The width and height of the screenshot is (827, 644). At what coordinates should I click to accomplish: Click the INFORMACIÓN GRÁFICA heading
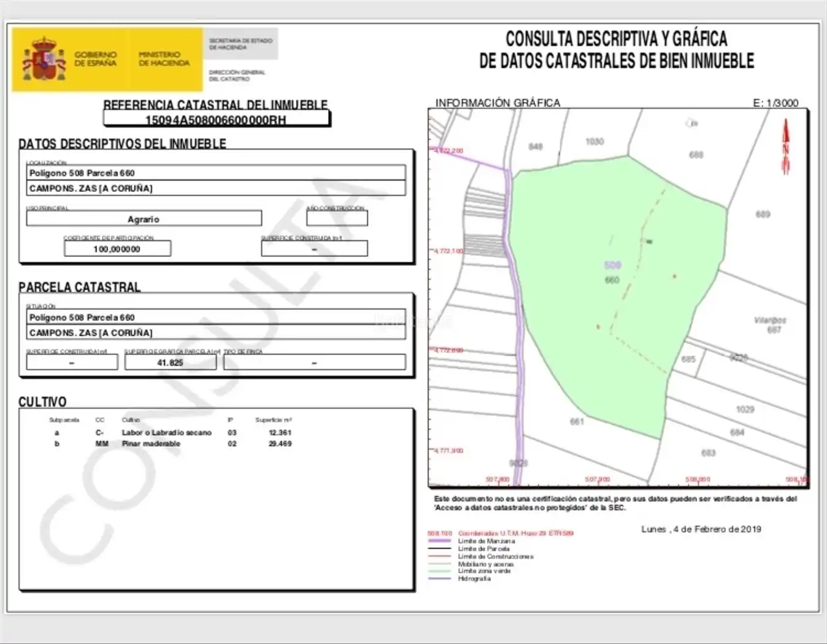click(x=498, y=103)
